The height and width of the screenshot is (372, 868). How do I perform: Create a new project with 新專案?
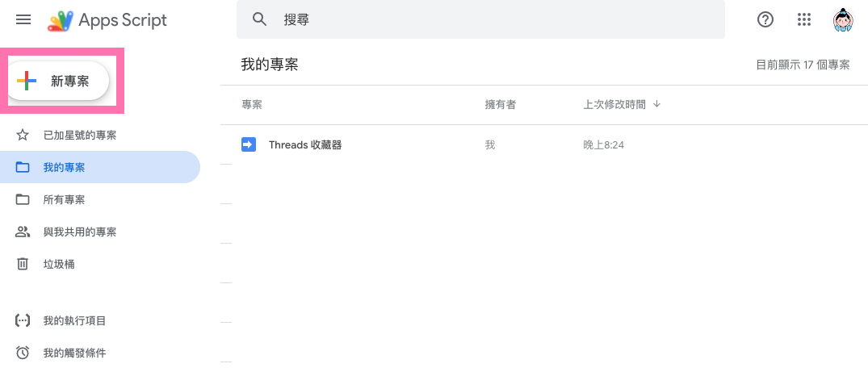click(58, 81)
